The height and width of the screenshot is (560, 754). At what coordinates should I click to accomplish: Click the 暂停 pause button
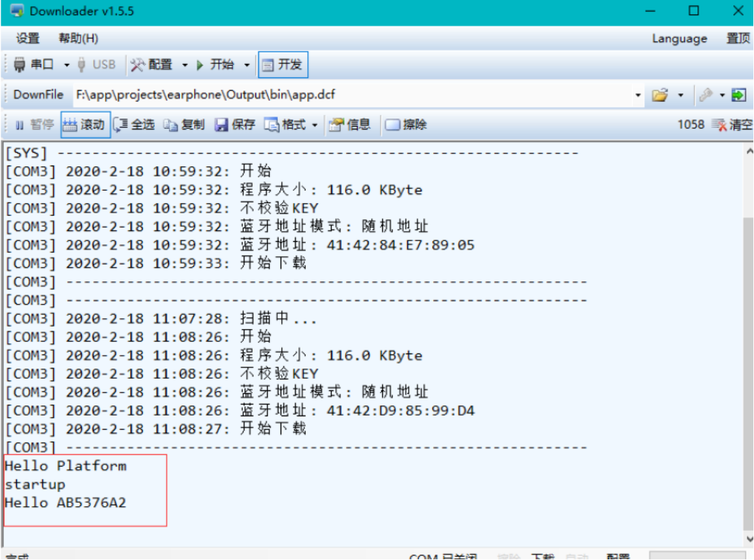[x=34, y=125]
